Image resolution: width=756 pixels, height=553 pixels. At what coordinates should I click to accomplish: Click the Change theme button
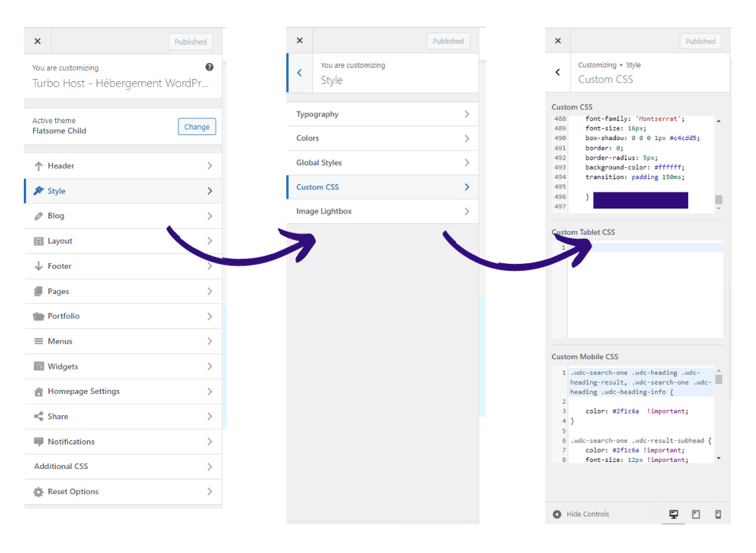click(x=197, y=127)
